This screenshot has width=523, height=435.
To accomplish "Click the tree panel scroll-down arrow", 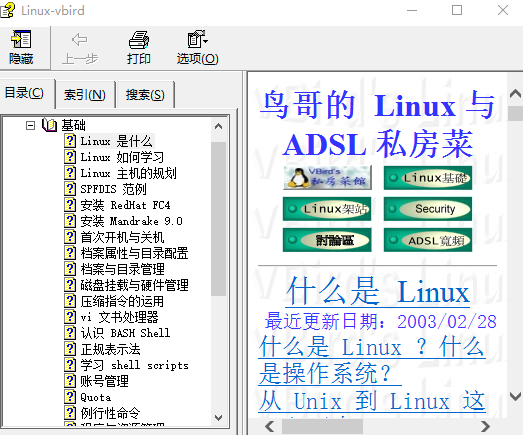I will point(218,417).
